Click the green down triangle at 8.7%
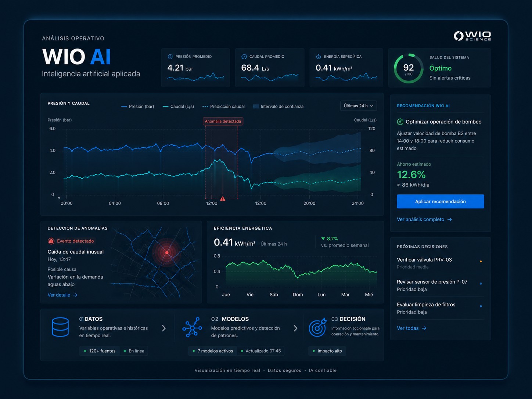The width and height of the screenshot is (532, 399). coord(323,239)
